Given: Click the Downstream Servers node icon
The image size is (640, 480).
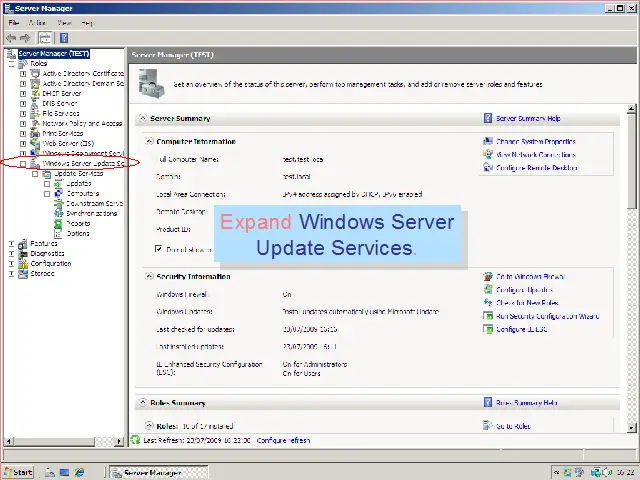Looking at the screenshot, I should click(59, 203).
